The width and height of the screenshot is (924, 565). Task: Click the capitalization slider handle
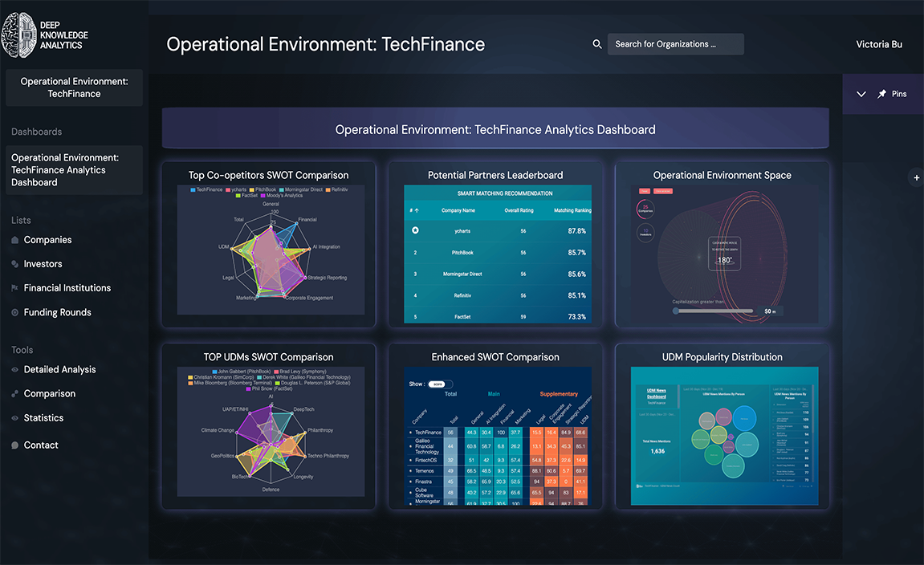677,311
